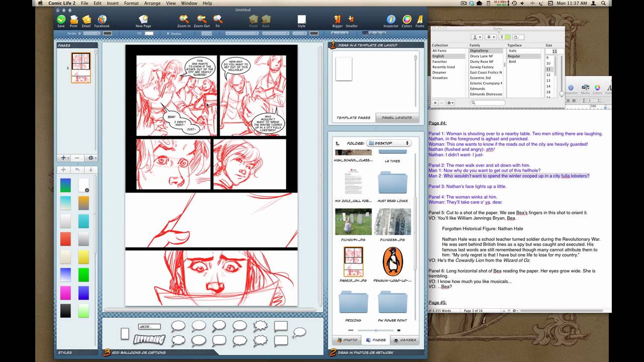The image size is (644, 362).
Task: Switch to the Panel Layouts tab
Action: tap(396, 118)
